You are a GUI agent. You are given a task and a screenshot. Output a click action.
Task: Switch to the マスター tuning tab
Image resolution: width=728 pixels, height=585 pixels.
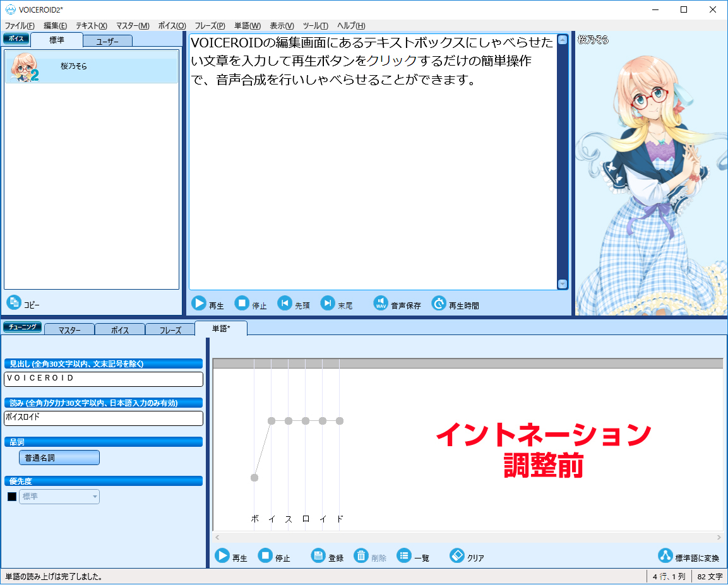pos(69,330)
